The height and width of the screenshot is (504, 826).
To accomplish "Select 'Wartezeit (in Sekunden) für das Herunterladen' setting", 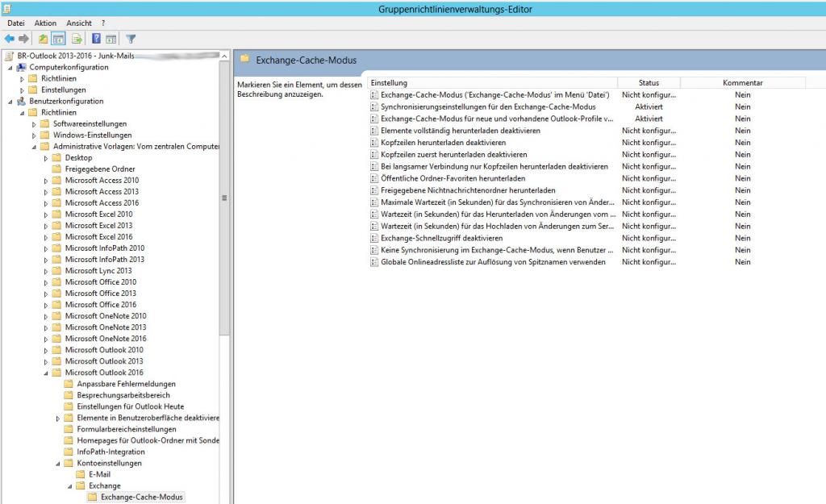I will click(x=498, y=215).
